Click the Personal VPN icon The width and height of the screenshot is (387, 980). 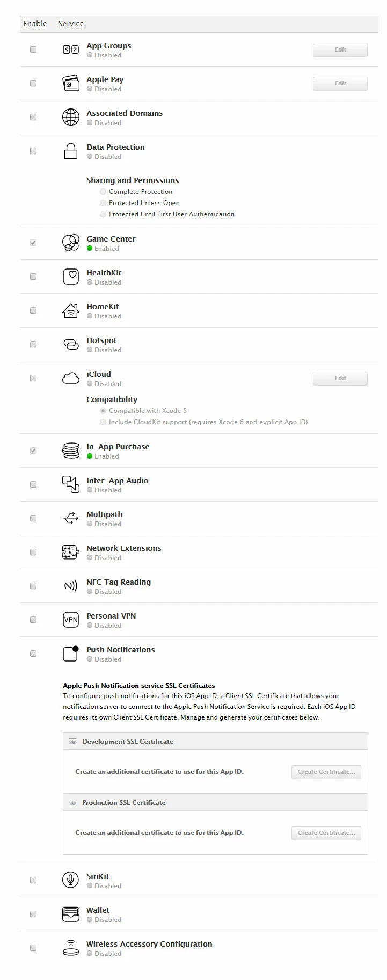click(x=71, y=620)
